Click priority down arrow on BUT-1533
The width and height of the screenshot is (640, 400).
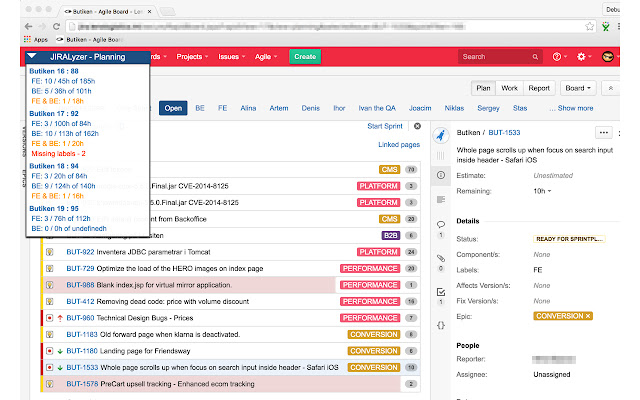click(60, 367)
